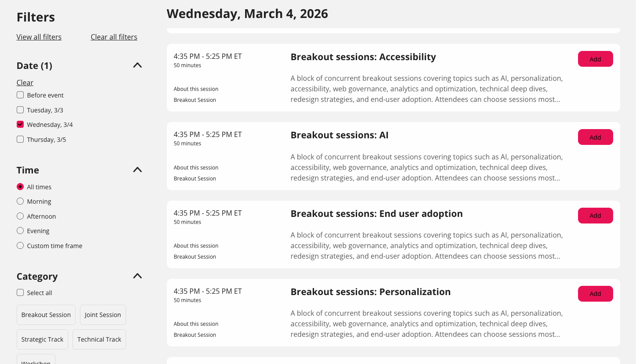Check the Tuesday, 3/3 date checkbox
636x364 pixels.
point(20,110)
